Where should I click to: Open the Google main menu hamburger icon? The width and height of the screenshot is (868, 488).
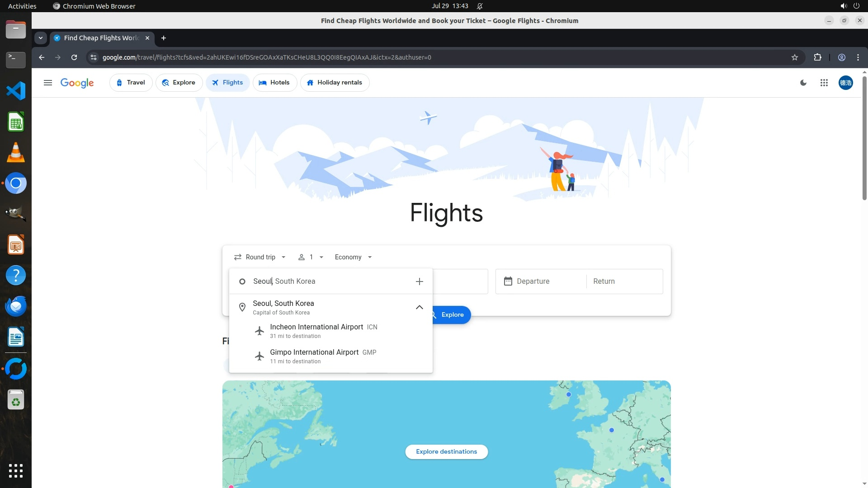click(x=48, y=83)
